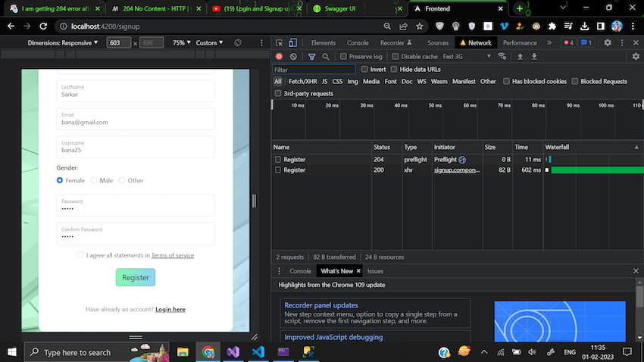Screen dimensions: 644x362
Task: Click the network Filter text field
Action: [x=314, y=70]
